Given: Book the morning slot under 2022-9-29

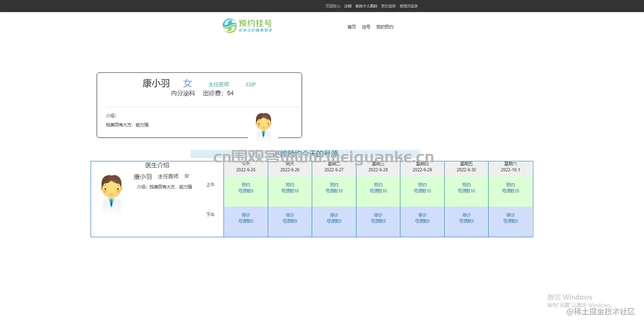Looking at the screenshot, I should click(x=422, y=192).
